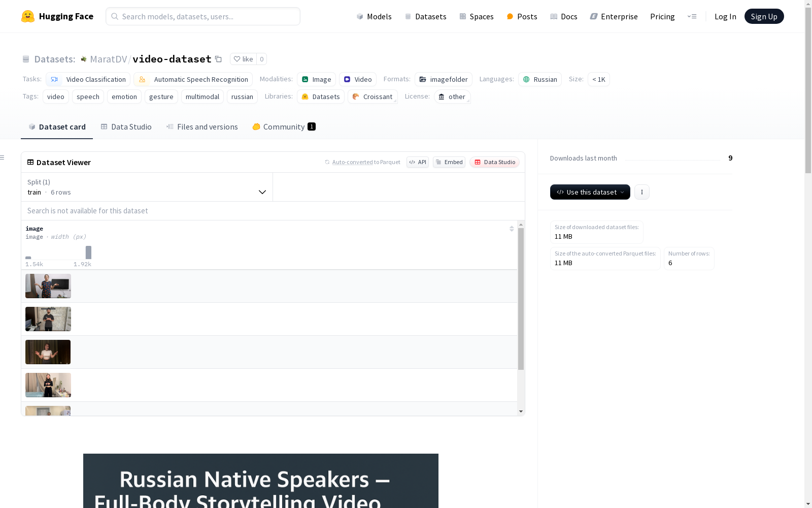Click page scrollbar down arrow
Viewport: 812px width, 508px height.
coord(808,504)
